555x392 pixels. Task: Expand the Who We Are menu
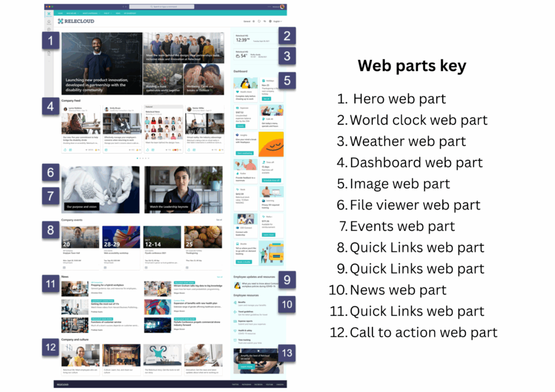[72, 13]
